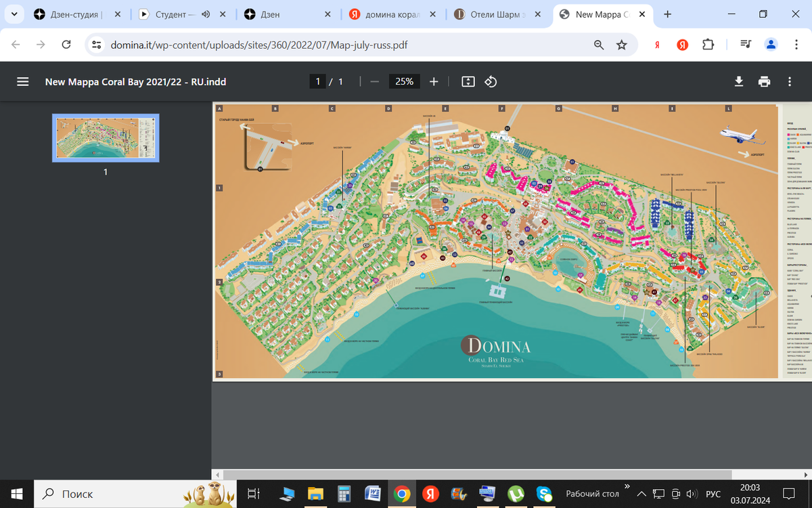Bookmark this page with the star
Image resolution: width=812 pixels, height=508 pixels.
[x=622, y=45]
